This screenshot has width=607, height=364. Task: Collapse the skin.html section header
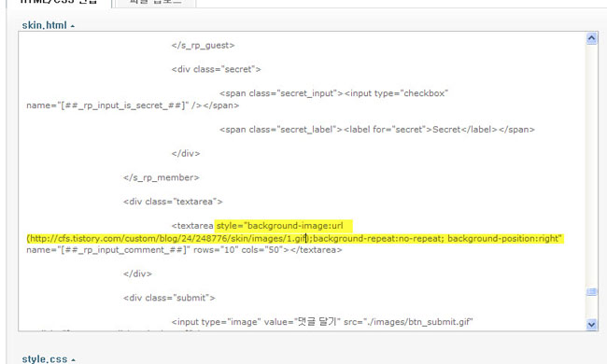point(48,25)
